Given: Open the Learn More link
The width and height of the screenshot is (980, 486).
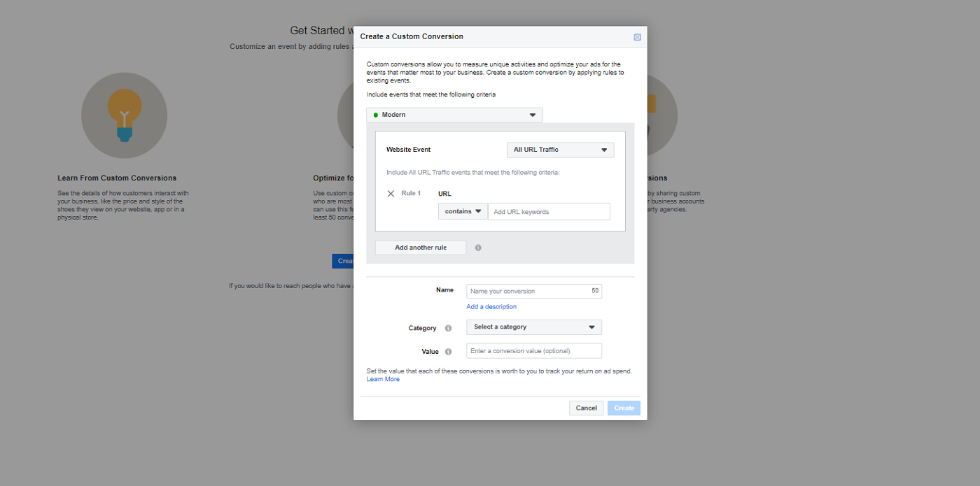Looking at the screenshot, I should [x=383, y=379].
